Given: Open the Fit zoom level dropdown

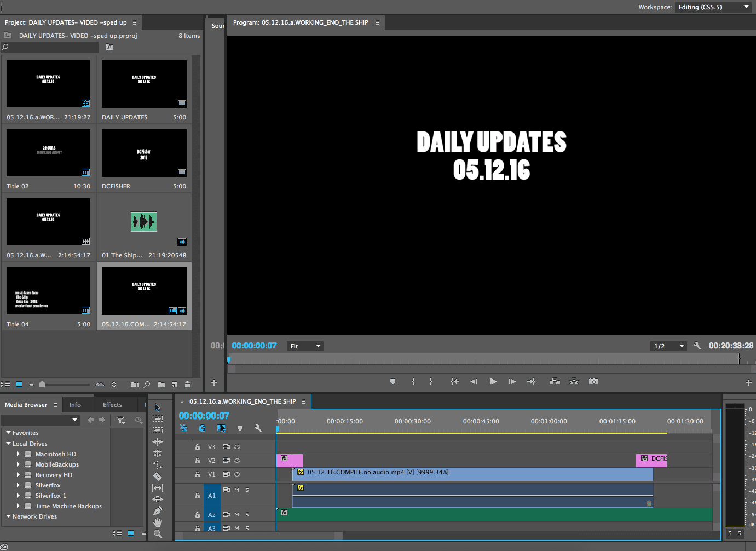Looking at the screenshot, I should [305, 346].
